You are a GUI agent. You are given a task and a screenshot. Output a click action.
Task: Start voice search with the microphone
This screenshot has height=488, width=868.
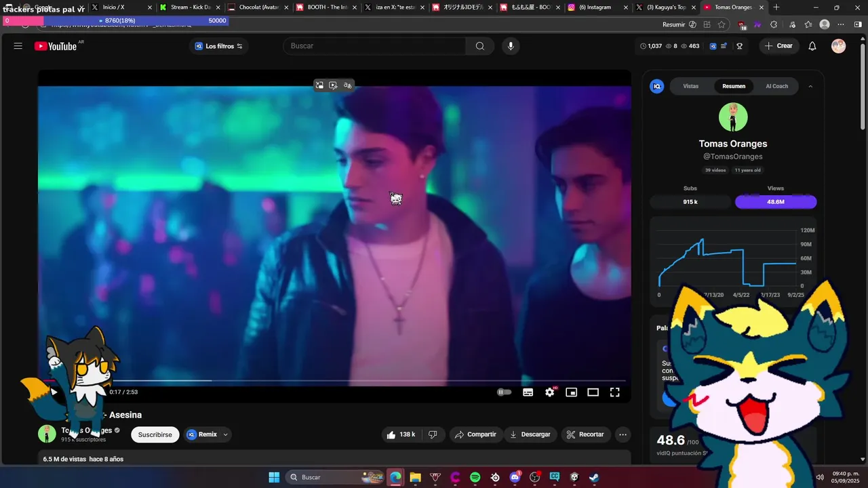(x=511, y=46)
